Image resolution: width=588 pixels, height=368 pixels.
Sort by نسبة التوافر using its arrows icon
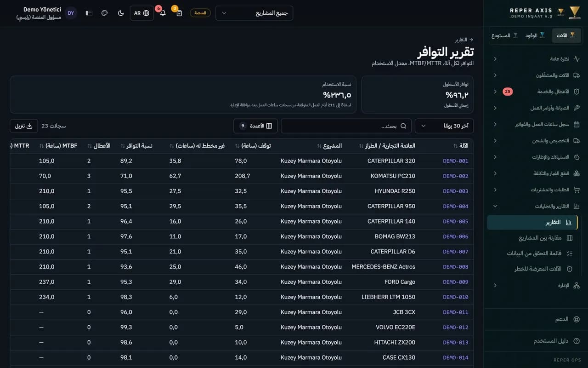pos(123,146)
